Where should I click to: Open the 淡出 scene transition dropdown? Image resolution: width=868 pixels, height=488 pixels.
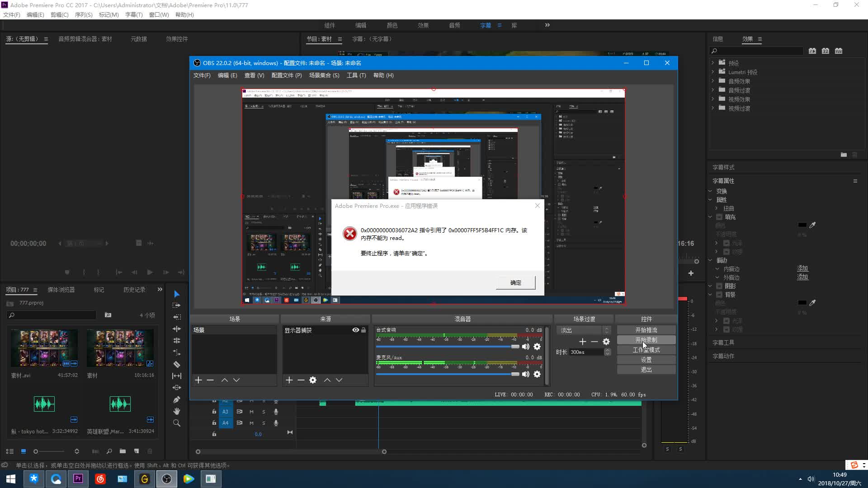point(585,330)
